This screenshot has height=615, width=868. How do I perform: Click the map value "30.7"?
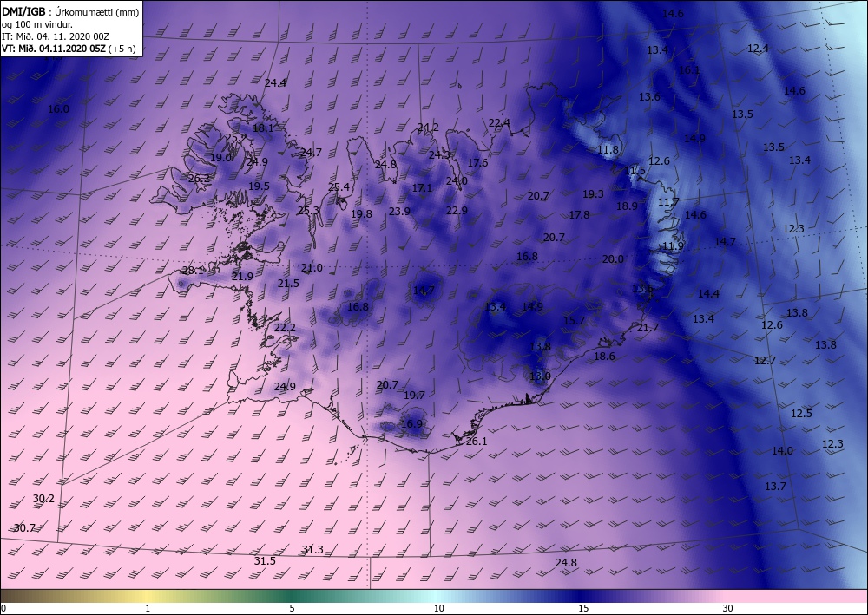24,527
